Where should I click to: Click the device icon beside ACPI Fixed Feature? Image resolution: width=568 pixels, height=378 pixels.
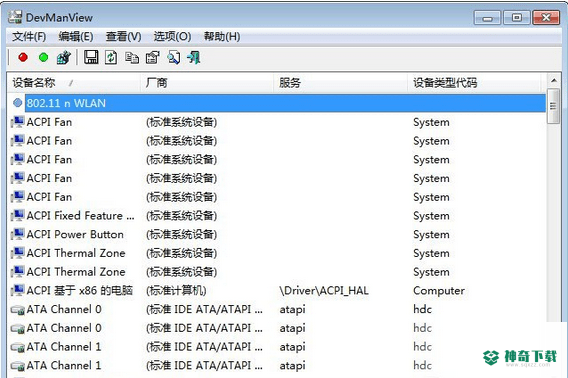pyautogui.click(x=17, y=215)
